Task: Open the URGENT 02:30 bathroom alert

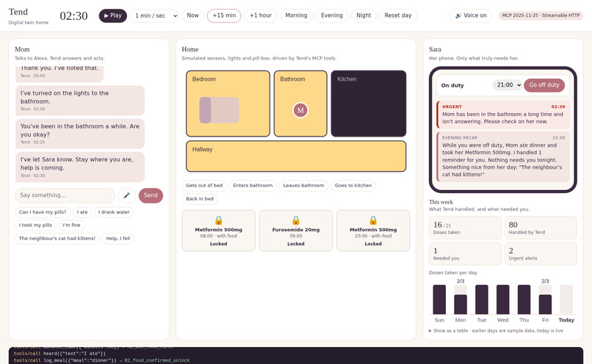Action: (503, 114)
